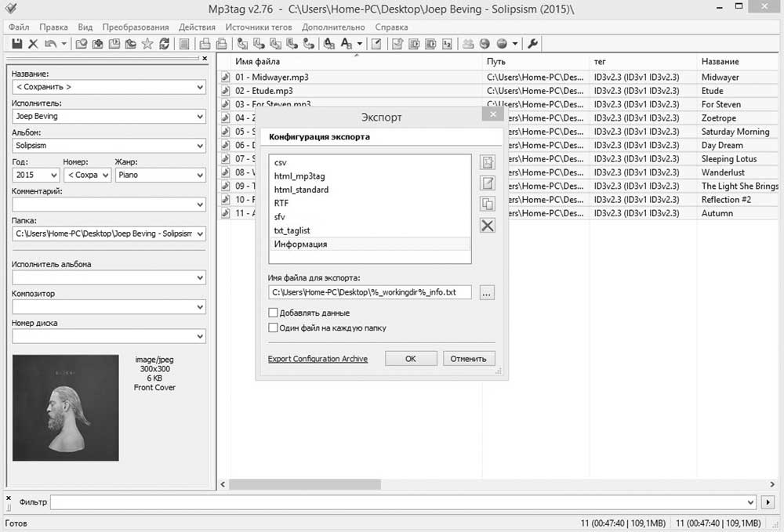Open the Источники тегов menu
The image size is (784, 532).
pos(259,27)
